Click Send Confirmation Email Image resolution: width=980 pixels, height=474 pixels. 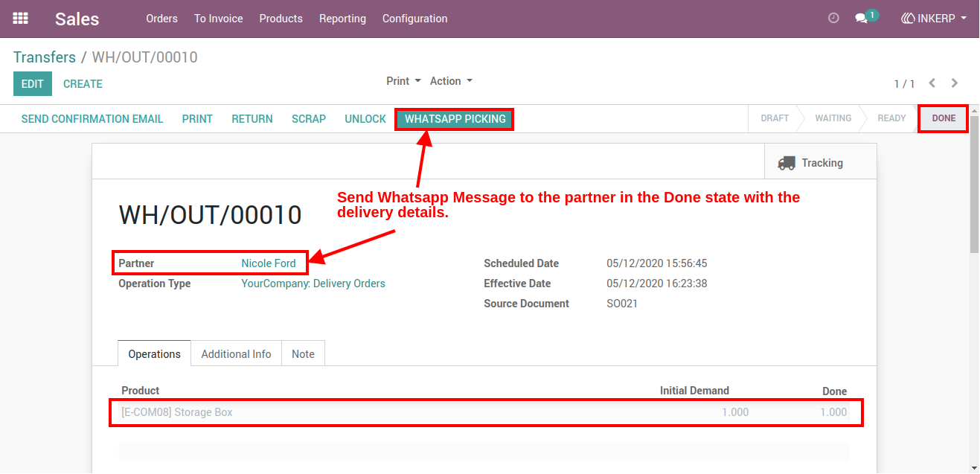(92, 119)
